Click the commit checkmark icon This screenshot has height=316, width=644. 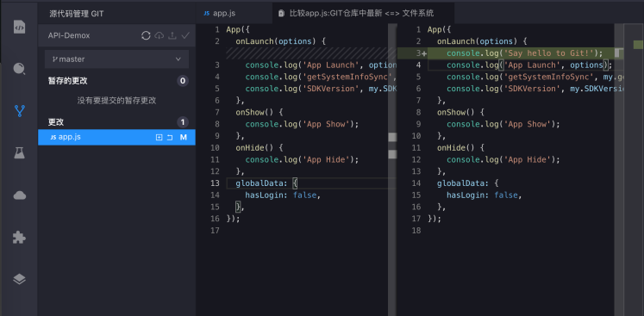(x=185, y=35)
